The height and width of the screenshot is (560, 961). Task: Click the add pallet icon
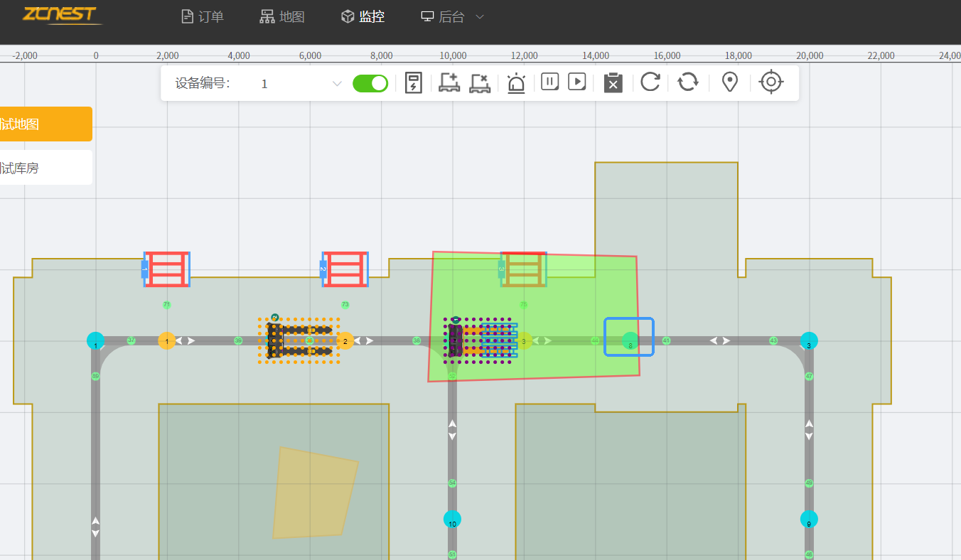point(449,82)
